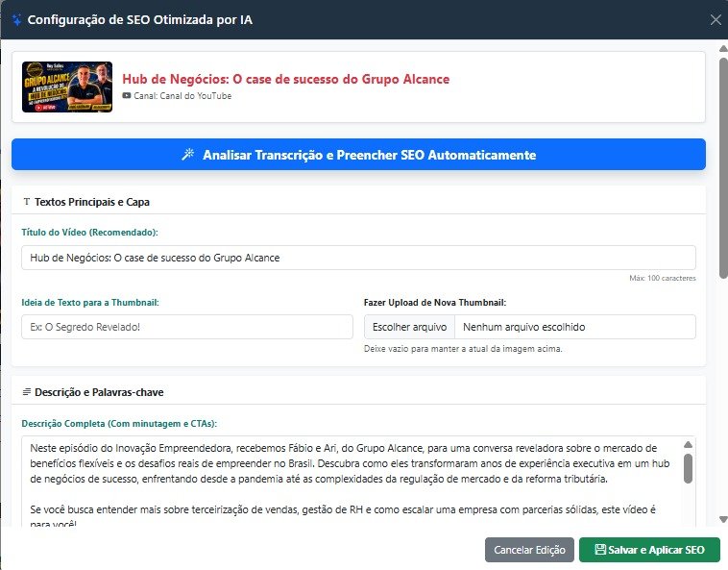Click the description textarea scrollbar thumb
The width and height of the screenshot is (728, 570).
(688, 469)
